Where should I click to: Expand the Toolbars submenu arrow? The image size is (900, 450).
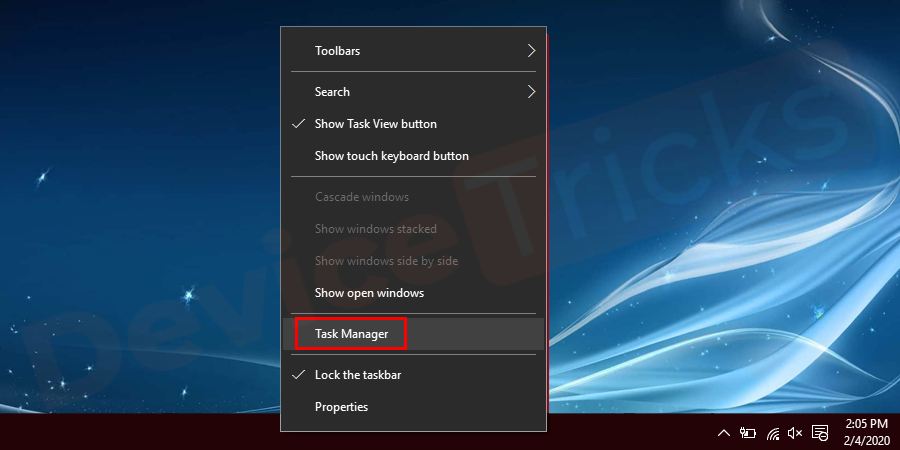pos(531,51)
